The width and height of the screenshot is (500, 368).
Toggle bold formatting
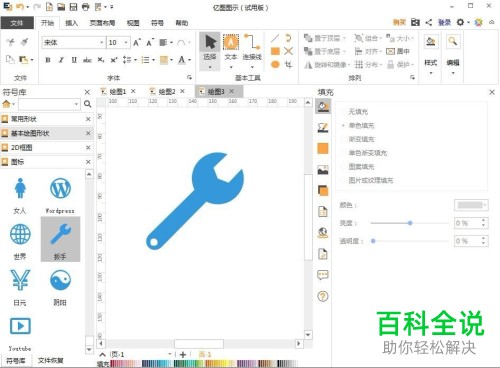[x=48, y=60]
